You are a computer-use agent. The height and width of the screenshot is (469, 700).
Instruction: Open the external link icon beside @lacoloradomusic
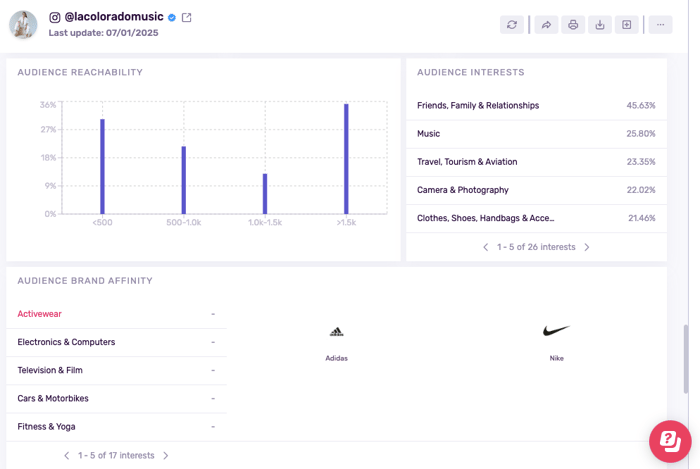click(x=187, y=17)
